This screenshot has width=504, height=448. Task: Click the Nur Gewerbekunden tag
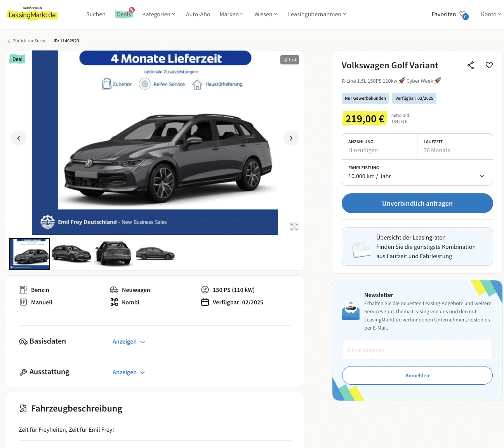(365, 98)
